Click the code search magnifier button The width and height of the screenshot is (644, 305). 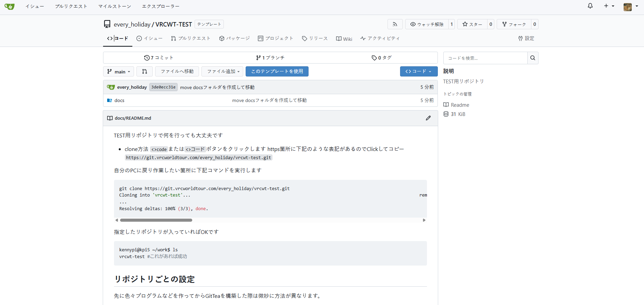533,58
